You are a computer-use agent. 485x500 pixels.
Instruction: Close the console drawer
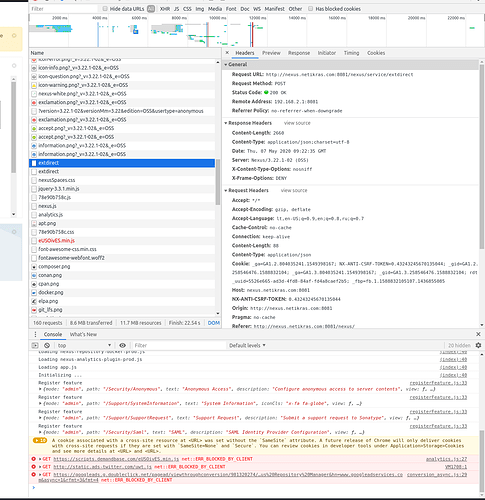click(x=478, y=334)
